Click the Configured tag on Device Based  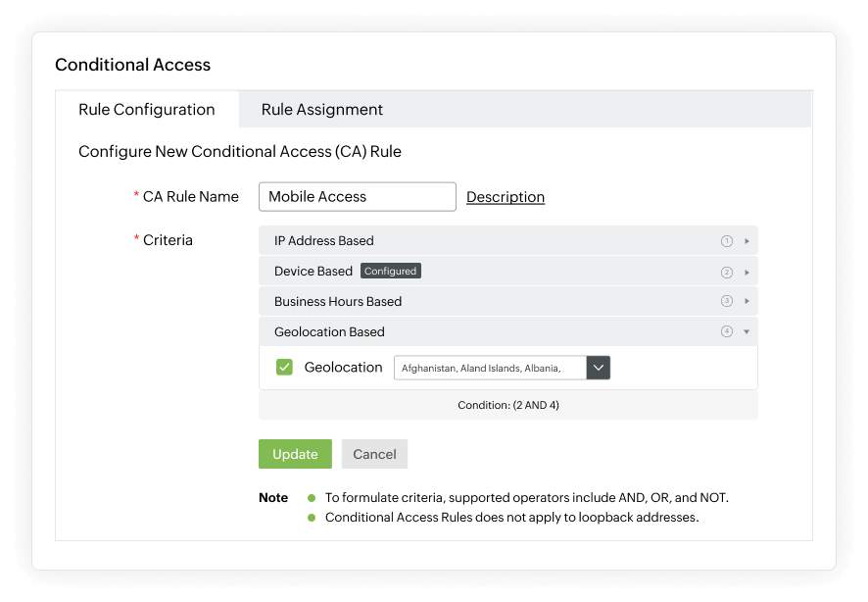pos(391,271)
